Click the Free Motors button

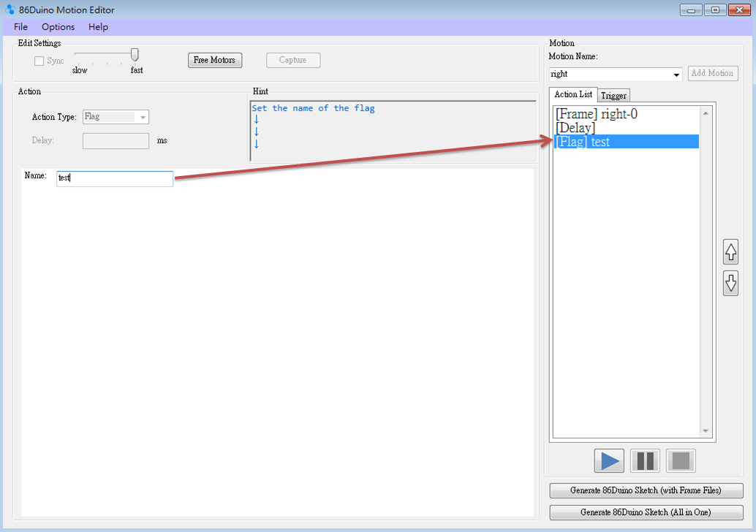pyautogui.click(x=214, y=60)
